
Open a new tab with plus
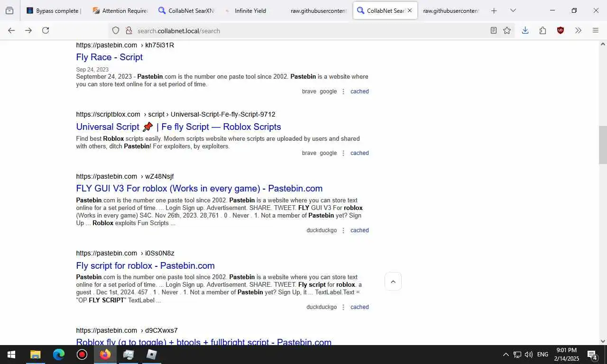(494, 10)
